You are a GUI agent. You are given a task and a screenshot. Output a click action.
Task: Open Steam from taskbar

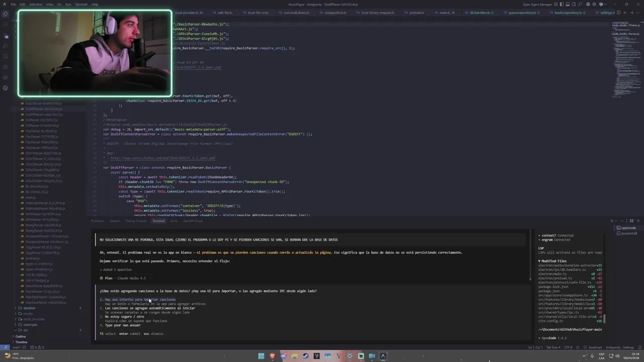305,356
